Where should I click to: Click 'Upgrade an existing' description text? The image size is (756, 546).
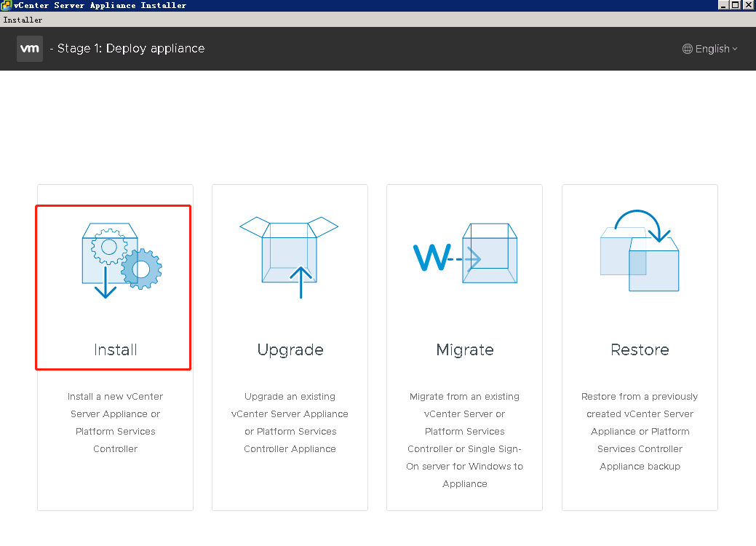(290, 397)
